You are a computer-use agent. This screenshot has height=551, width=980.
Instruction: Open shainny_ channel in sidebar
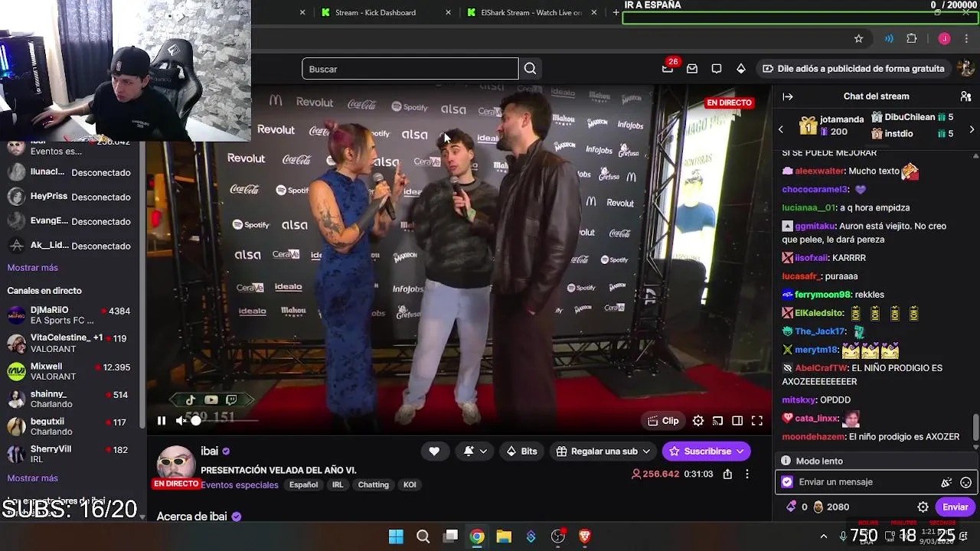click(x=70, y=399)
